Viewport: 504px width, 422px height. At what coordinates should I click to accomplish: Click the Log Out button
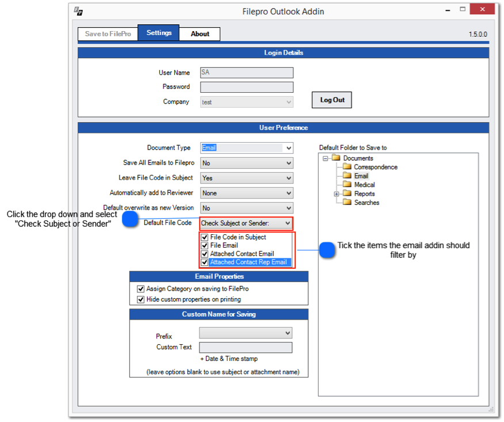(332, 100)
